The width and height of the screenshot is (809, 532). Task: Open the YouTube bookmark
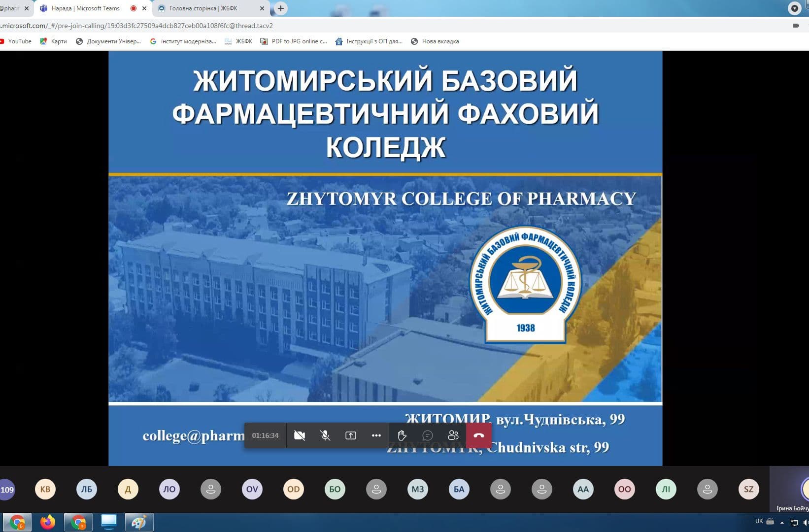(16, 41)
